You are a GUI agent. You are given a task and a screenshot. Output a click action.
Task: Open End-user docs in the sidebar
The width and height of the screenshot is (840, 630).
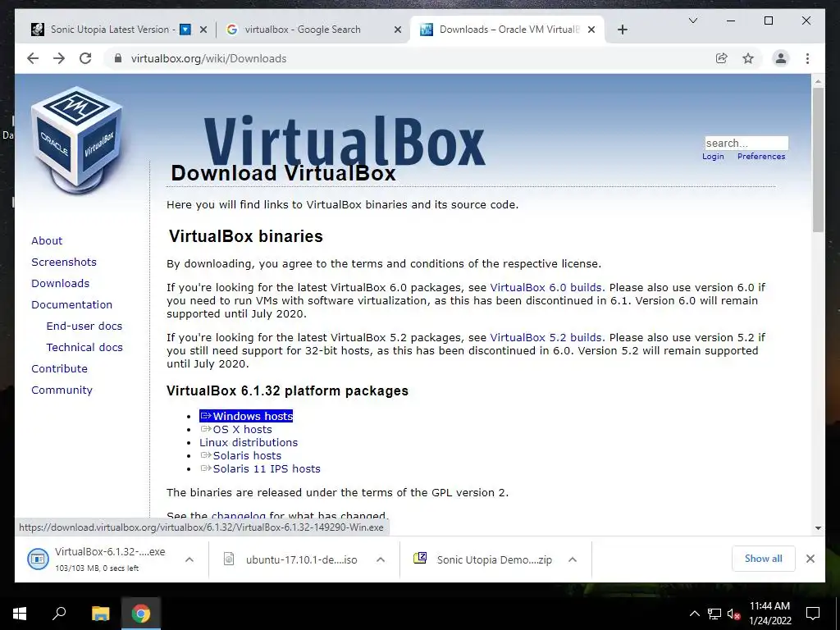tap(84, 326)
